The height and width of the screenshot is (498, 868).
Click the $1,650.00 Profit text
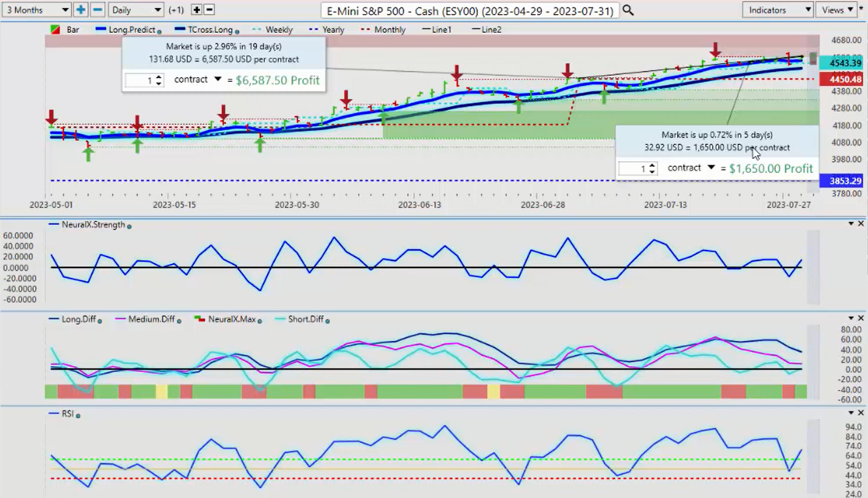point(771,169)
